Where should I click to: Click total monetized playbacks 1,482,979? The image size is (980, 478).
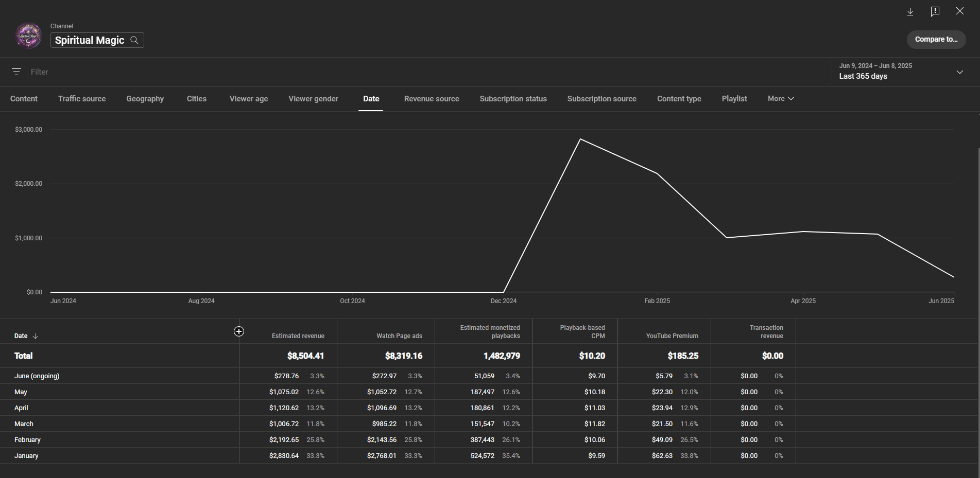[502, 356]
